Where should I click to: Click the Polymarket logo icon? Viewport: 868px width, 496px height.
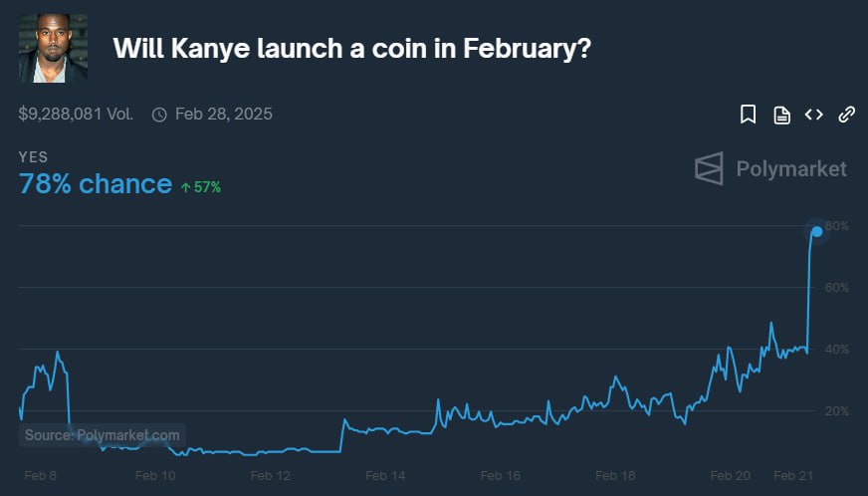(x=709, y=168)
